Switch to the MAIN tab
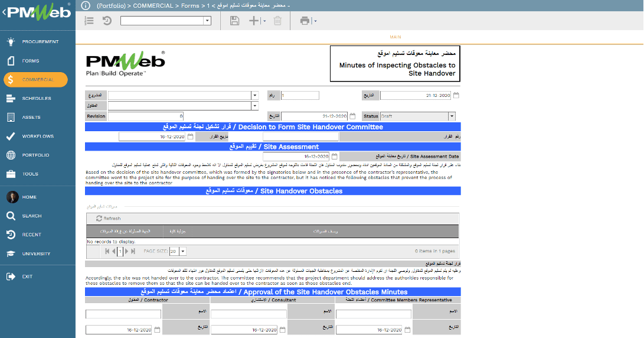The width and height of the screenshot is (644, 338). click(395, 37)
